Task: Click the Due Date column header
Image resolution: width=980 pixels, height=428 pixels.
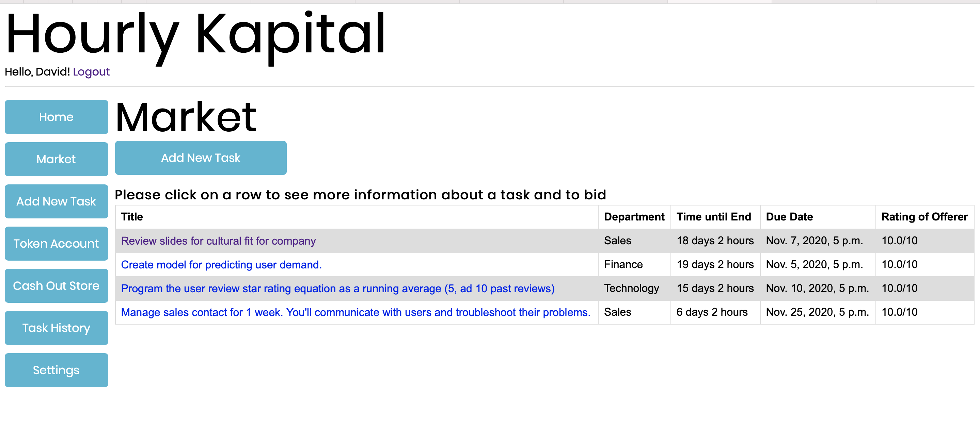Action: pyautogui.click(x=789, y=217)
